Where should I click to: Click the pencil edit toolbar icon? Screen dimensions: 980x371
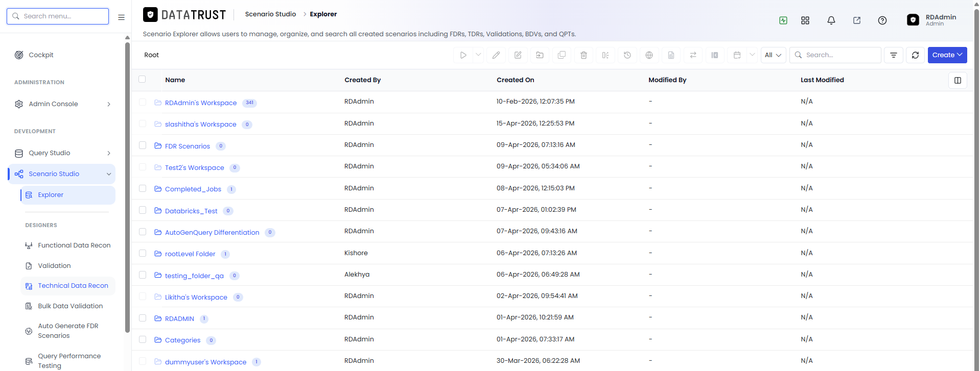496,55
